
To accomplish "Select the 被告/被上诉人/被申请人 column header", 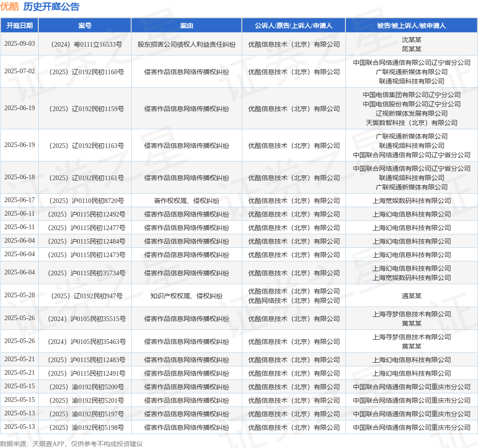I will (x=412, y=26).
